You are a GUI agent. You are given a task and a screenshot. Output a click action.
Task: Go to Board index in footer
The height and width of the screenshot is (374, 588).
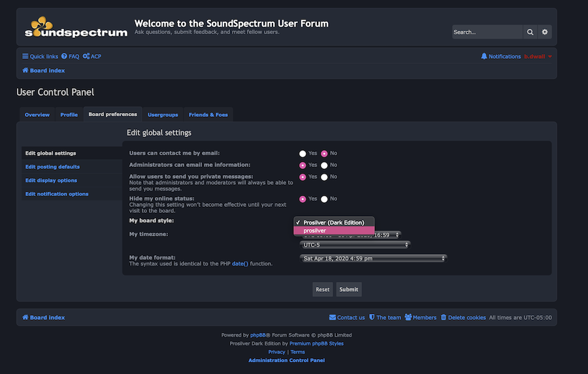tap(44, 317)
